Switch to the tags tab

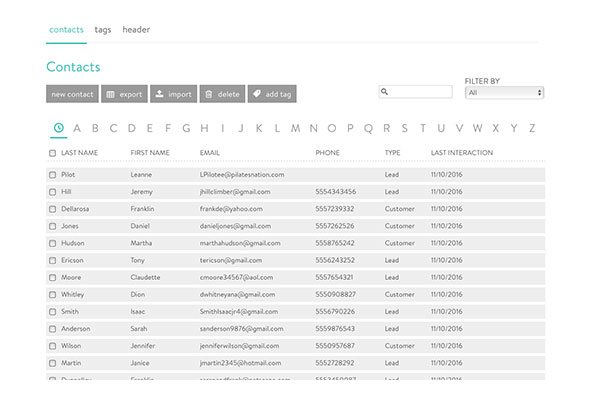pos(103,30)
